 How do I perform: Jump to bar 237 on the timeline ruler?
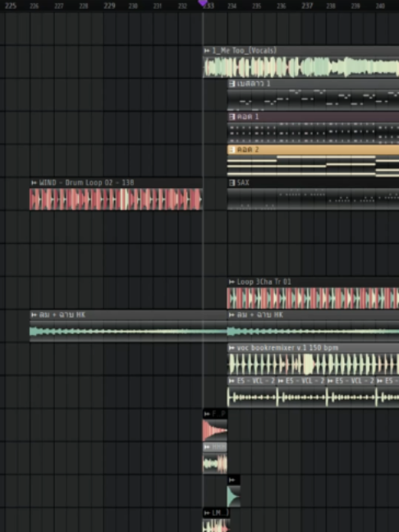coord(307,6)
